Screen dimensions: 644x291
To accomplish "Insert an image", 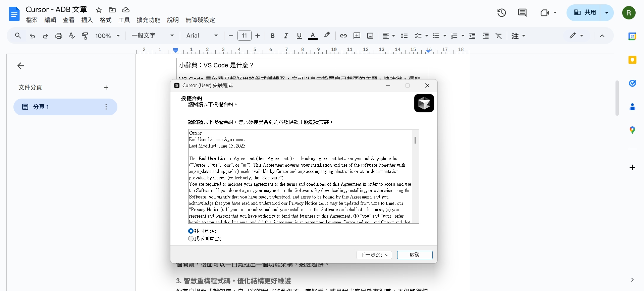I will click(370, 36).
